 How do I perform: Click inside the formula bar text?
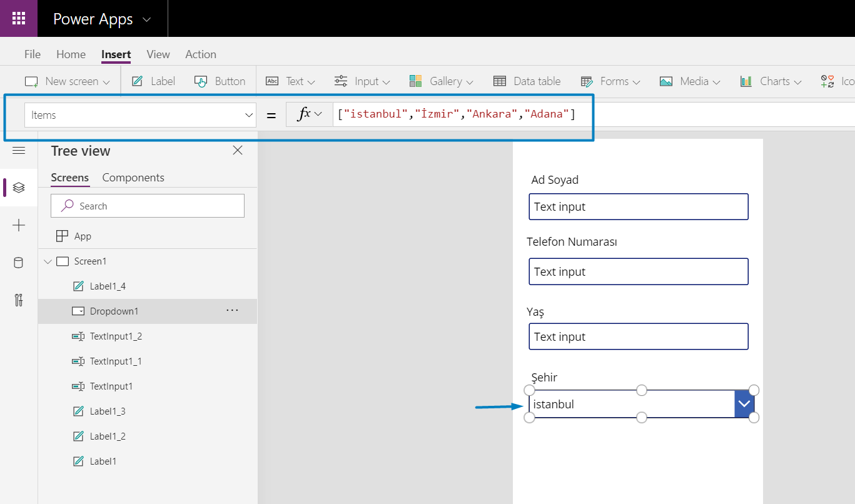tap(456, 114)
